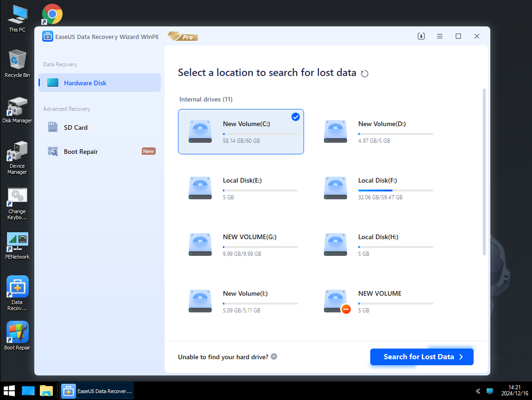
Task: Open Google Chrome desktop shortcut
Action: coord(52,14)
